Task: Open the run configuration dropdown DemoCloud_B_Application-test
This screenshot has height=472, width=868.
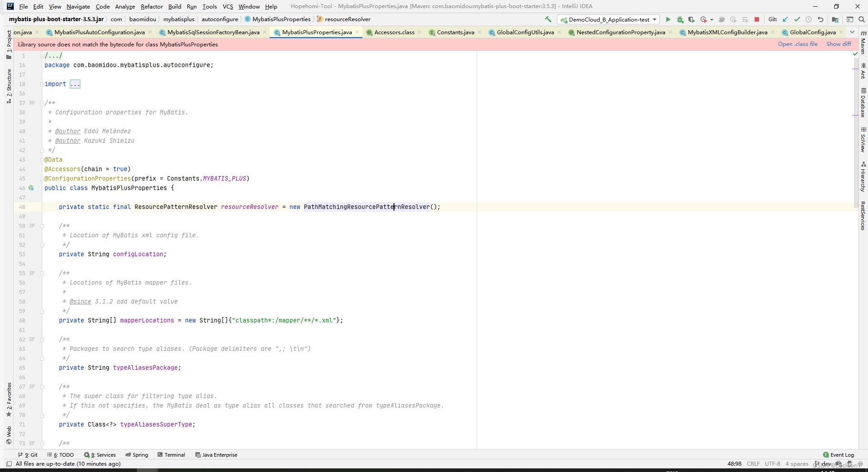Action: [x=608, y=19]
